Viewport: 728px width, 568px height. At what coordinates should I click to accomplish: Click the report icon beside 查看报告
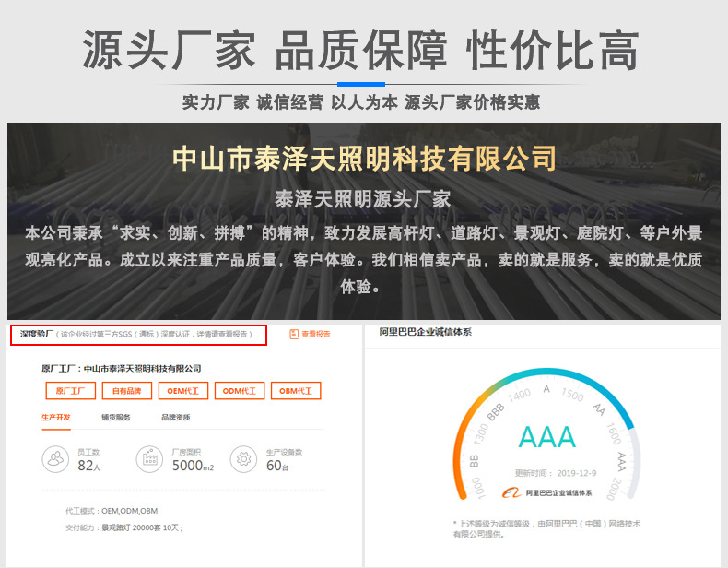coord(294,334)
